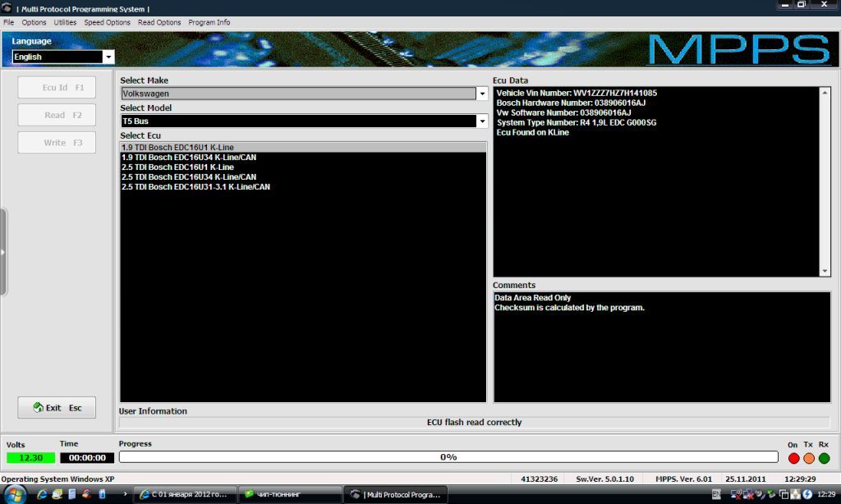Click the Time 00:00:00 counter
This screenshot has height=504, width=841.
click(x=87, y=458)
